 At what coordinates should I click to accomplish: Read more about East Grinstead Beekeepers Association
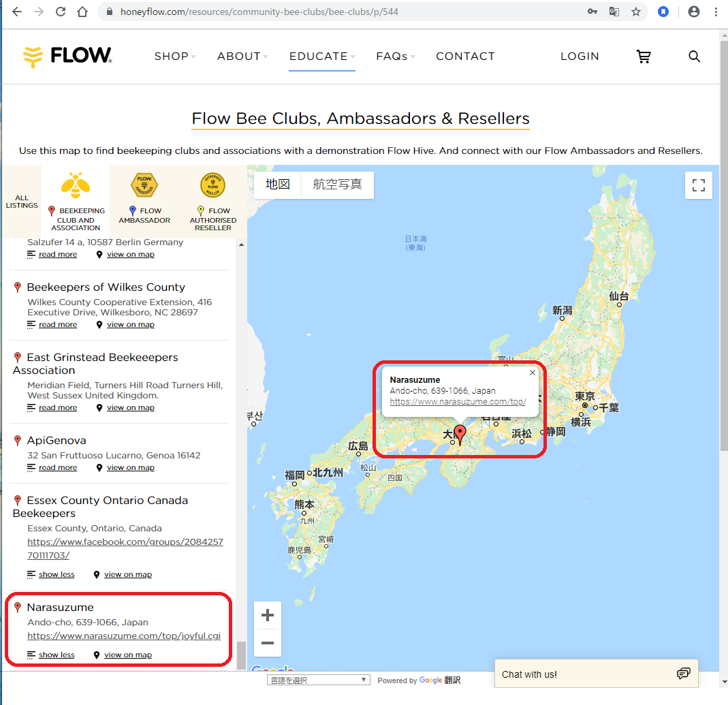pos(58,407)
